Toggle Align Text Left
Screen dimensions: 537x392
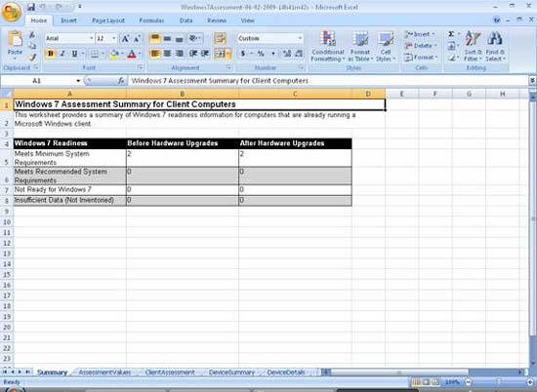[x=155, y=54]
